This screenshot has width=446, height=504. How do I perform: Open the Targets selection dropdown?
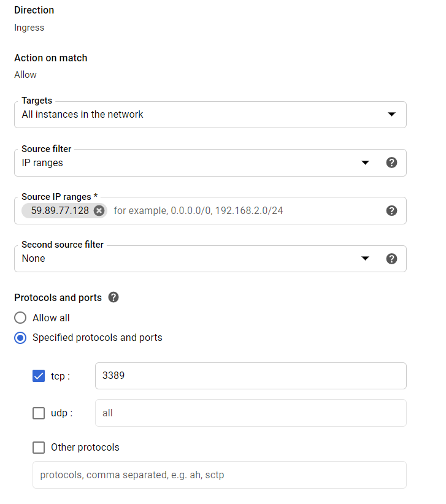coord(210,114)
